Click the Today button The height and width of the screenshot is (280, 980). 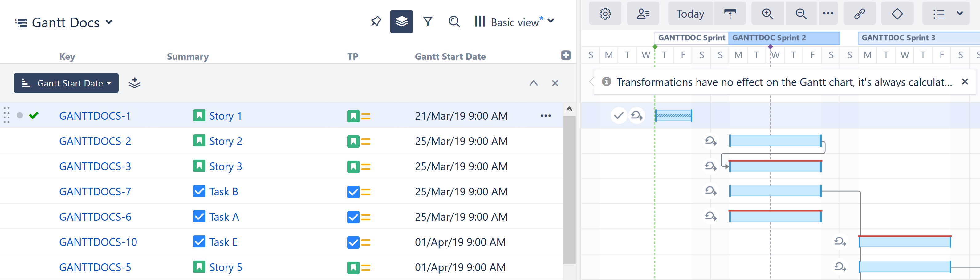click(x=690, y=13)
